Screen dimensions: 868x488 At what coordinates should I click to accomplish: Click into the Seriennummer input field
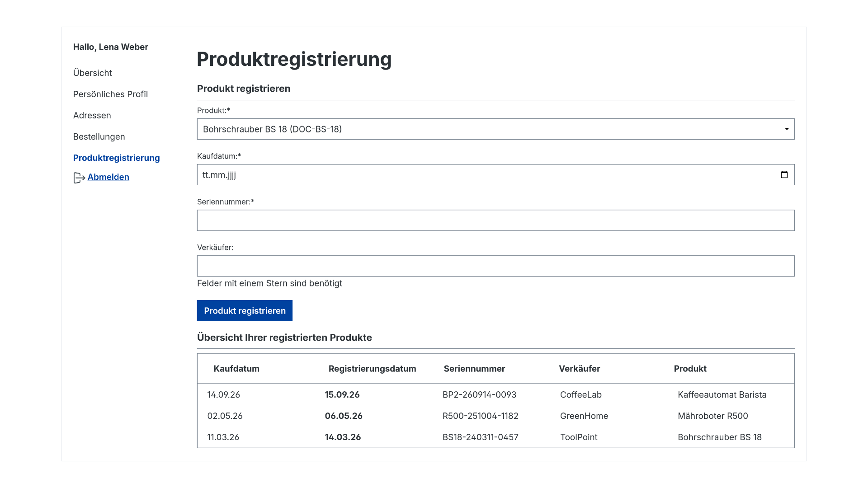[x=495, y=221]
